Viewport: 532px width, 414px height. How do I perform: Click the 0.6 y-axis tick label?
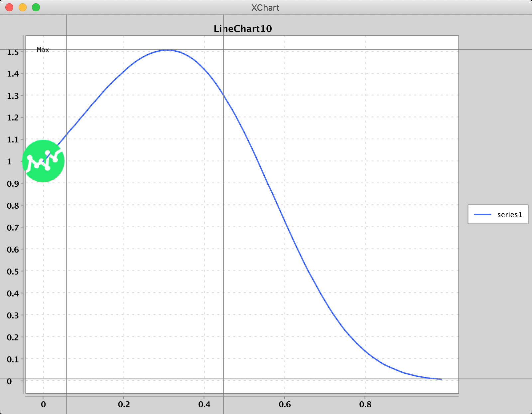tap(13, 250)
